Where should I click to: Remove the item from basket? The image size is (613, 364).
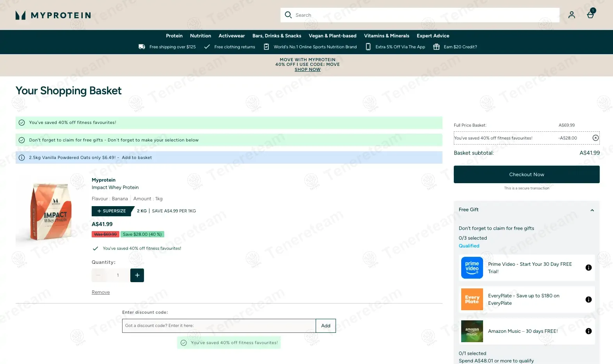coord(101,292)
